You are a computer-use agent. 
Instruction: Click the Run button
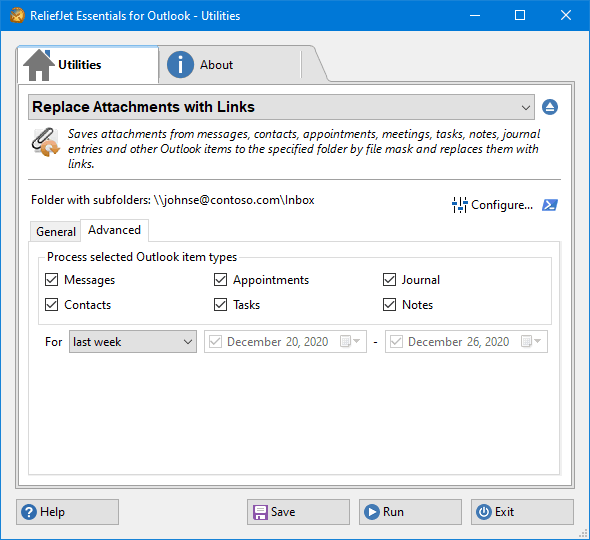(x=410, y=512)
